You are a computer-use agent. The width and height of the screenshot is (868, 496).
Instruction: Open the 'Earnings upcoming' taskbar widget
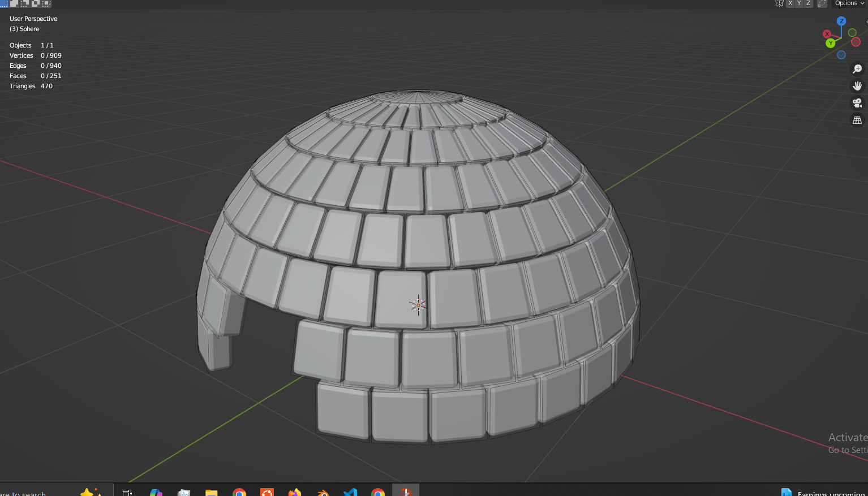(823, 492)
